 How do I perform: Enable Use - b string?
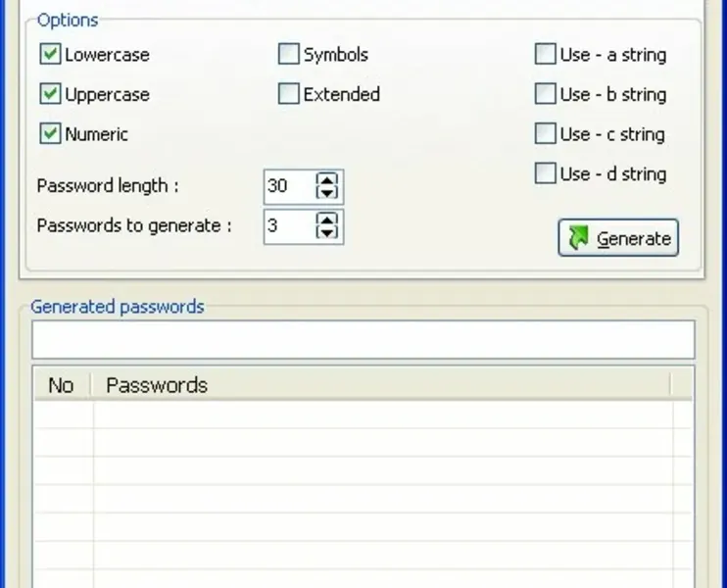(545, 95)
